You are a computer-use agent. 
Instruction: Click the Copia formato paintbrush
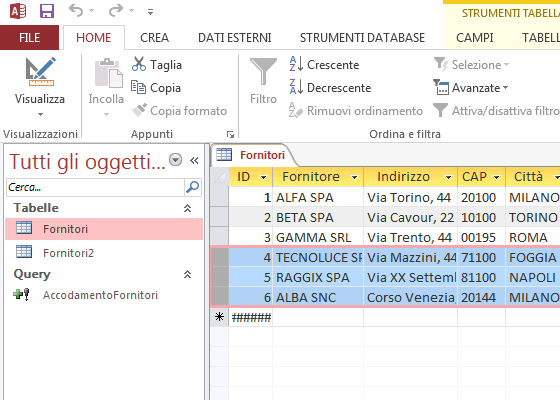(x=139, y=110)
